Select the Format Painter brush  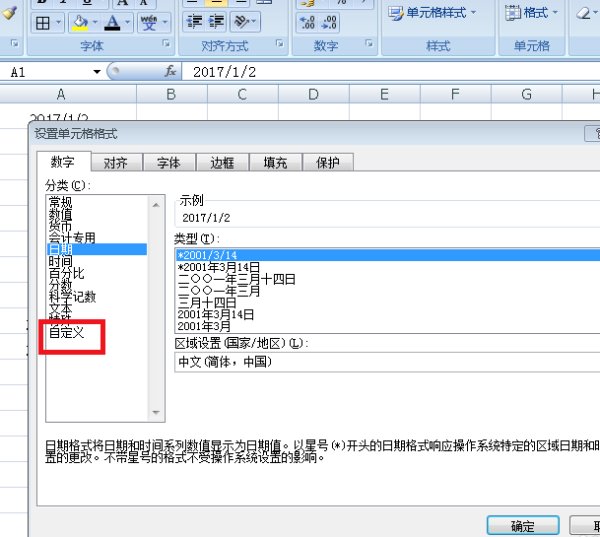[10, 13]
